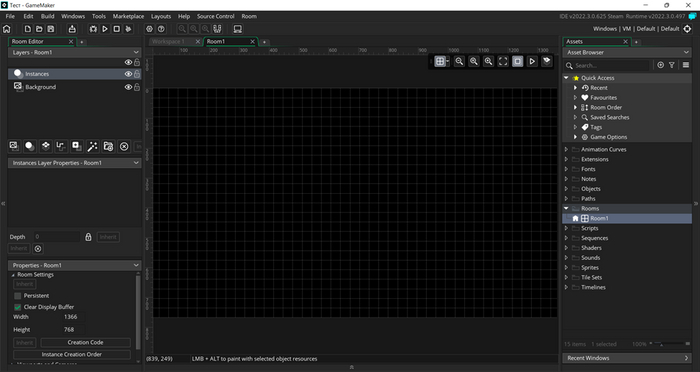Open the Asset Browser filter icon
Screen dimensions: 700x372
(672, 65)
